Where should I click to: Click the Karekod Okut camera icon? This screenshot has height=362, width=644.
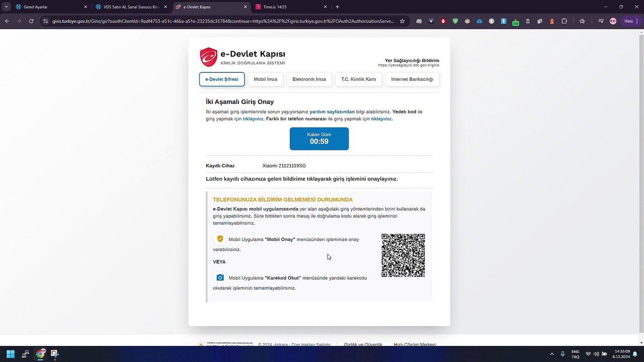tap(219, 277)
